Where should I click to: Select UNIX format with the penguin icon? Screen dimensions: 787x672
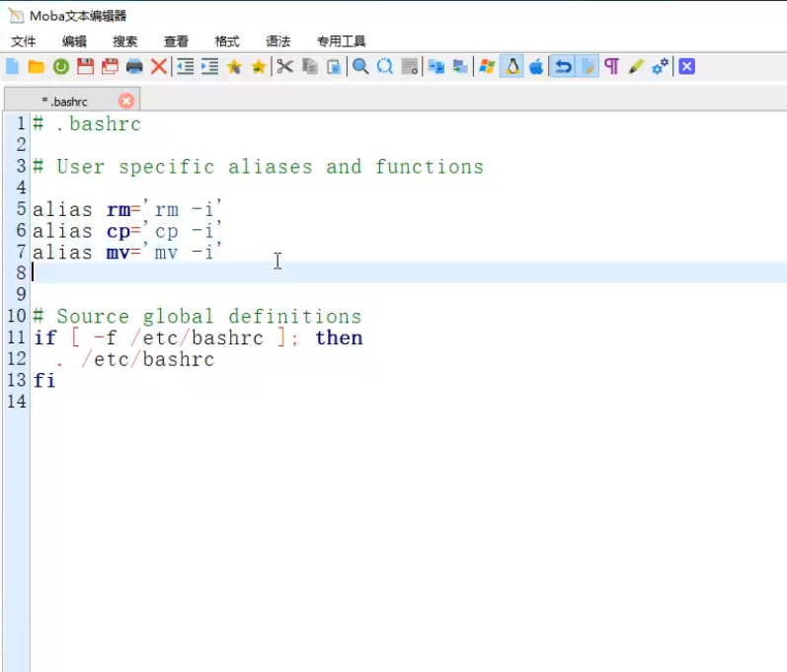[x=512, y=67]
